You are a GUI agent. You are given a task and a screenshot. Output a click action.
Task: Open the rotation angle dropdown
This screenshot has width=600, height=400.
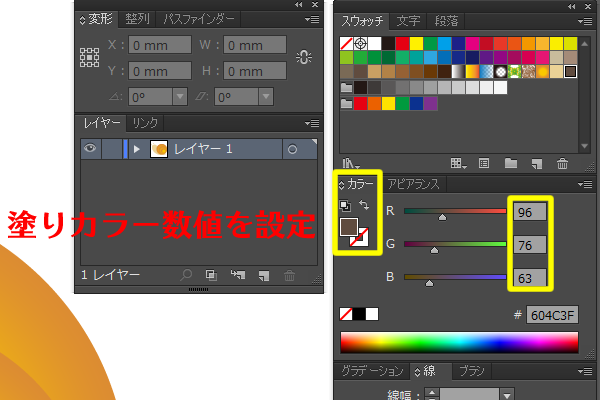pos(180,97)
